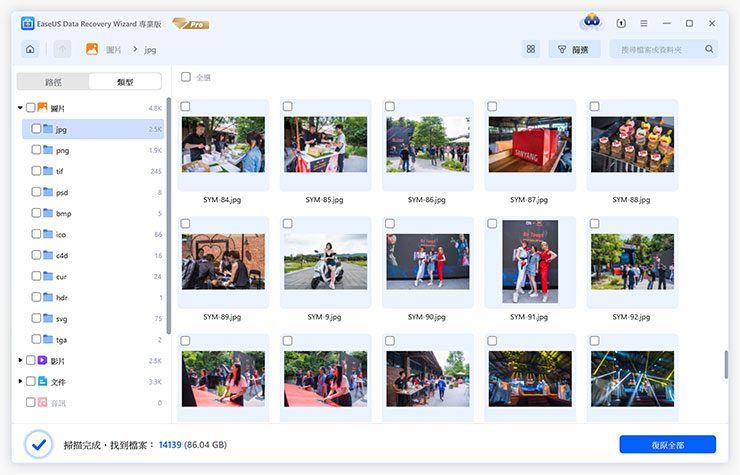Click the robot assistant avatar icon
740x475 pixels.
click(x=591, y=22)
